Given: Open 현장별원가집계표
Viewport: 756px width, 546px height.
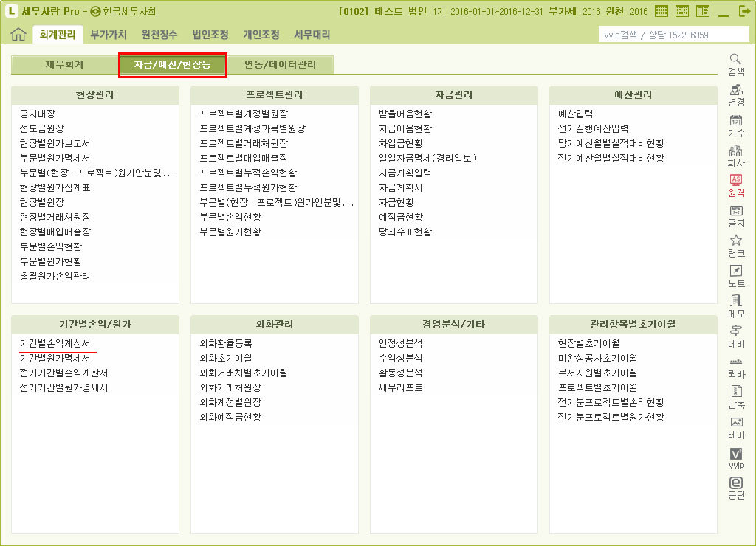Looking at the screenshot, I should tap(55, 187).
